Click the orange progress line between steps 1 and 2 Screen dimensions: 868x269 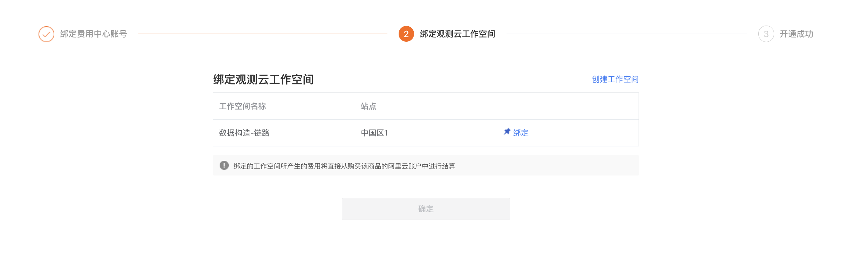point(263,34)
